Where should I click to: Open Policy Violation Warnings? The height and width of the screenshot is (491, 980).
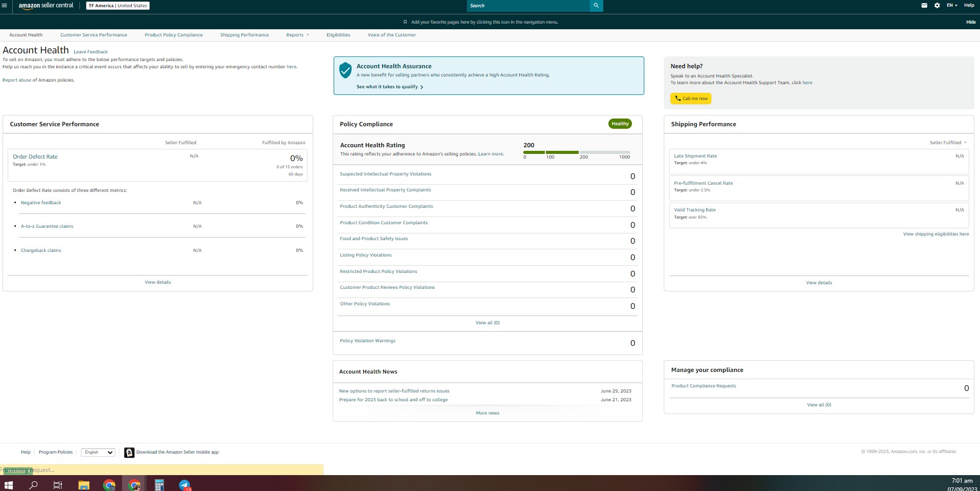367,341
